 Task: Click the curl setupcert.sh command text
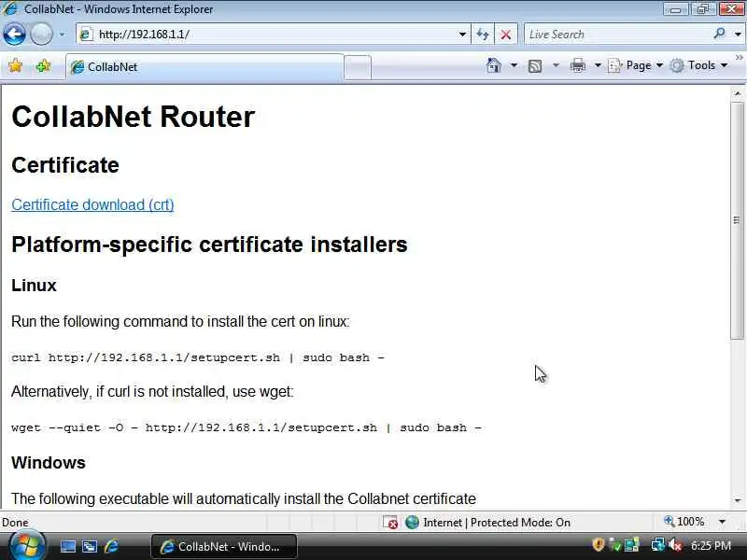click(x=197, y=357)
